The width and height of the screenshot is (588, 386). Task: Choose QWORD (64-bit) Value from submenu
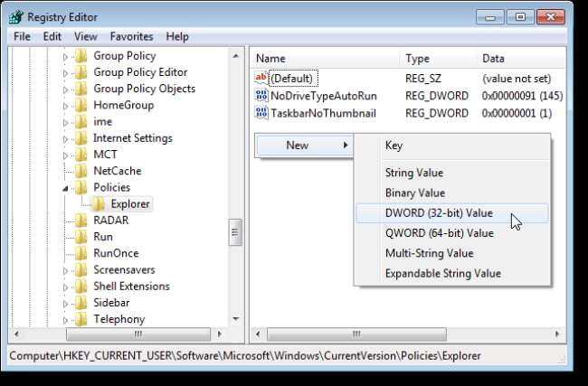pos(452,233)
